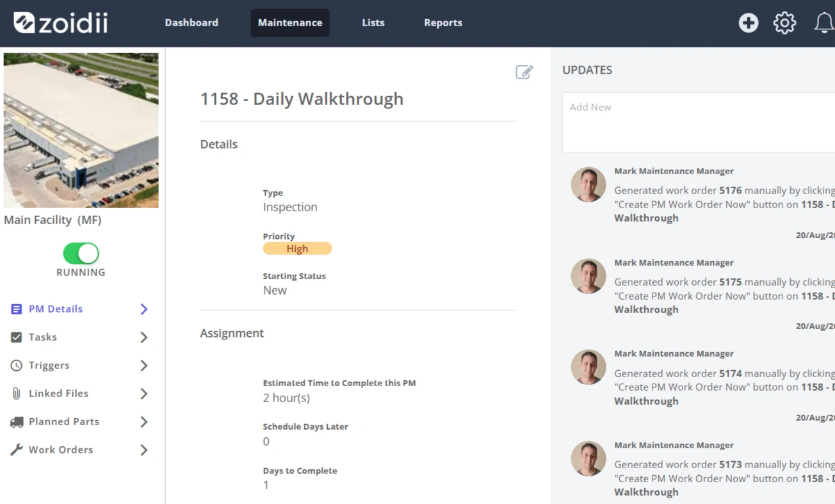Click work order number 5173
The height and width of the screenshot is (504, 835).
730,464
